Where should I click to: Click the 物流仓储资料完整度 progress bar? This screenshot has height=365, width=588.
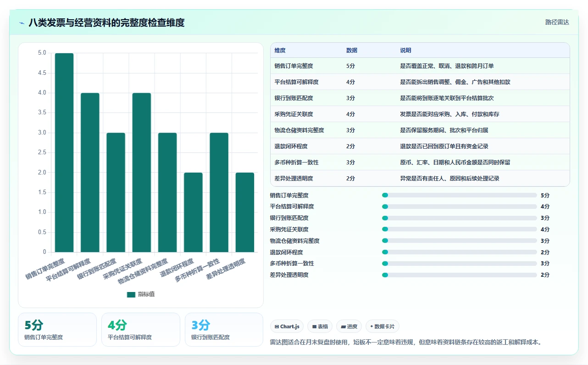point(459,241)
